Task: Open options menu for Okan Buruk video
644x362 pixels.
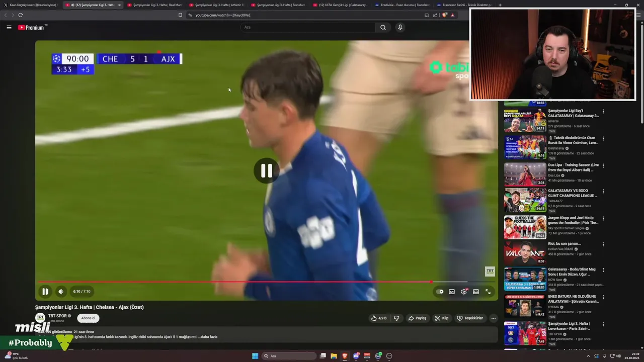Action: click(x=603, y=139)
